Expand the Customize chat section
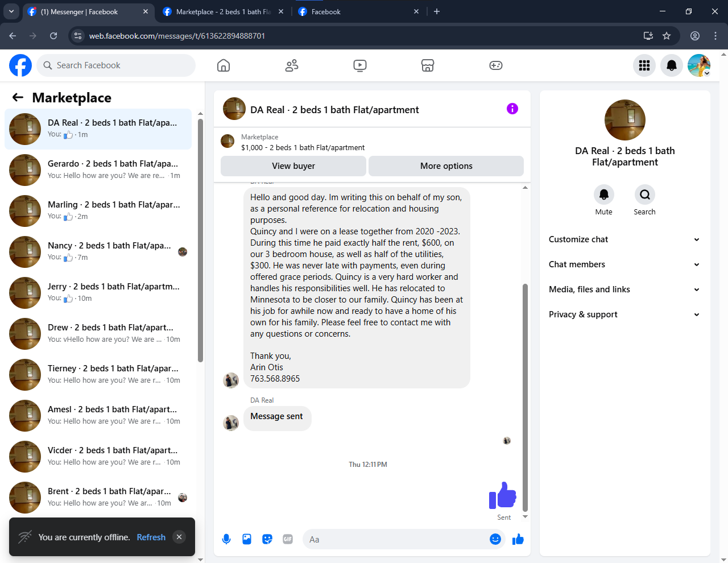The width and height of the screenshot is (728, 563). 624,239
